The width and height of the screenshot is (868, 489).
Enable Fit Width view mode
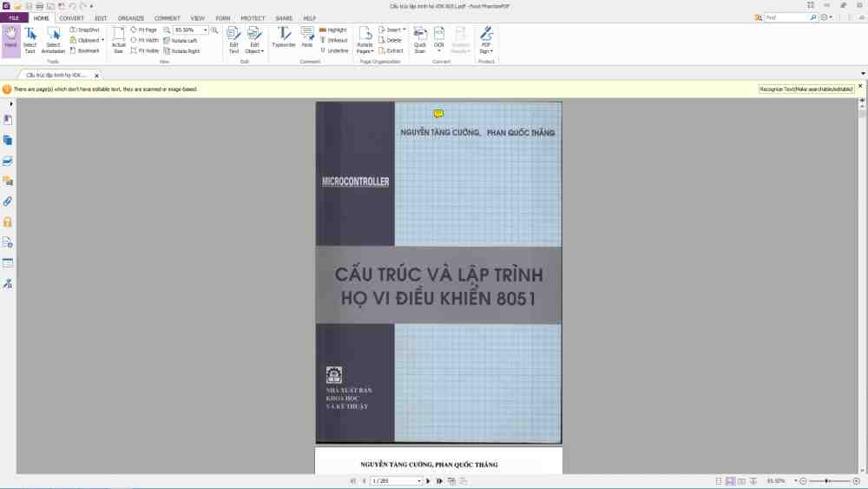[144, 40]
